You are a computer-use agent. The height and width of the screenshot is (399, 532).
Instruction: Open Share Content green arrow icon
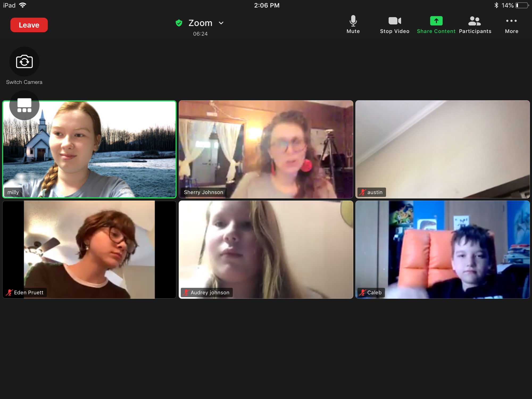[x=436, y=21]
